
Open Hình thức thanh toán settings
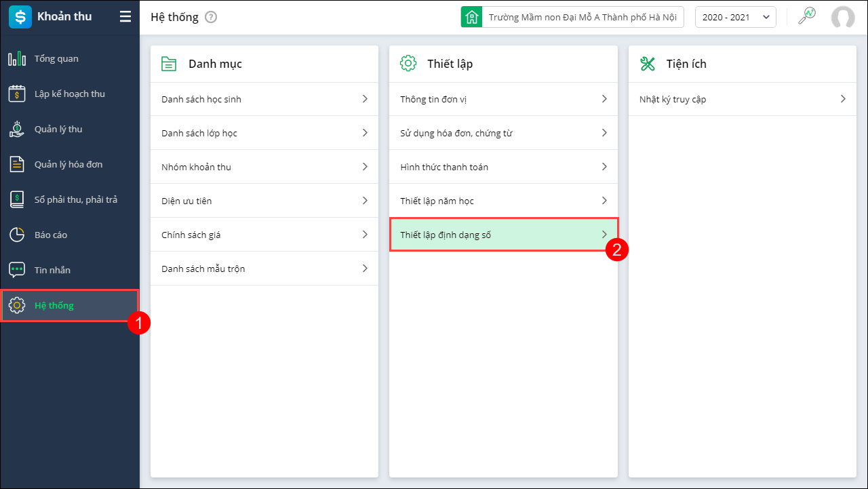444,167
